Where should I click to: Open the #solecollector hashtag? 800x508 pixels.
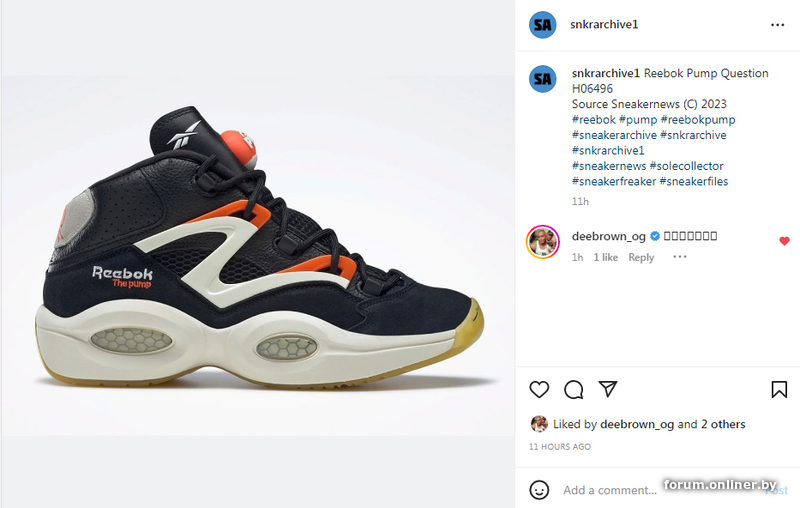(x=686, y=166)
